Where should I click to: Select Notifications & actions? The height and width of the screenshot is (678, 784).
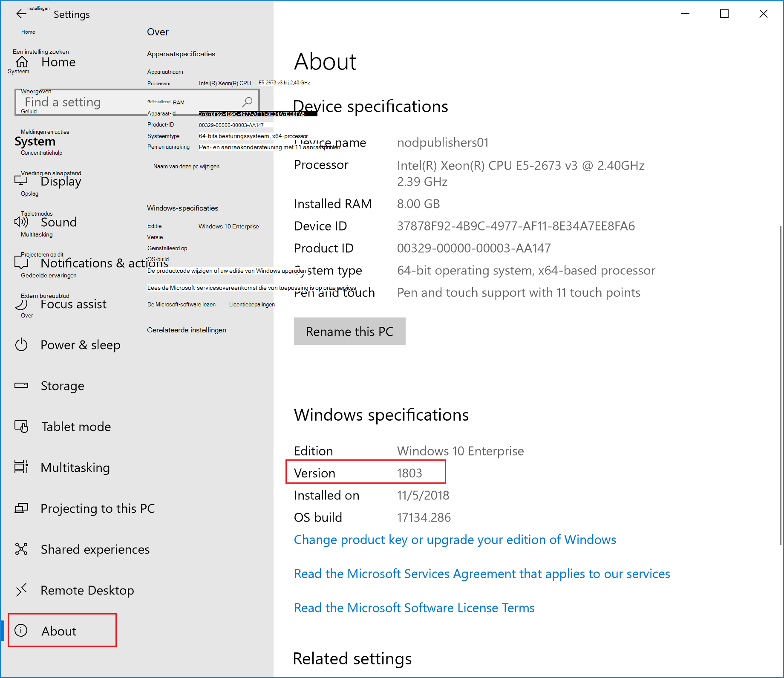(x=104, y=263)
